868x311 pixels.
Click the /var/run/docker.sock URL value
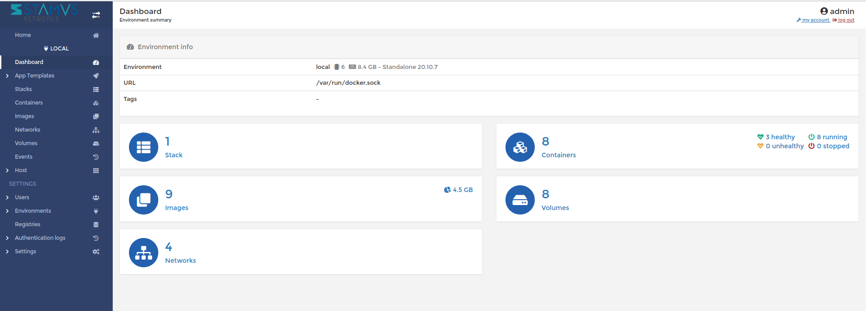tap(348, 82)
